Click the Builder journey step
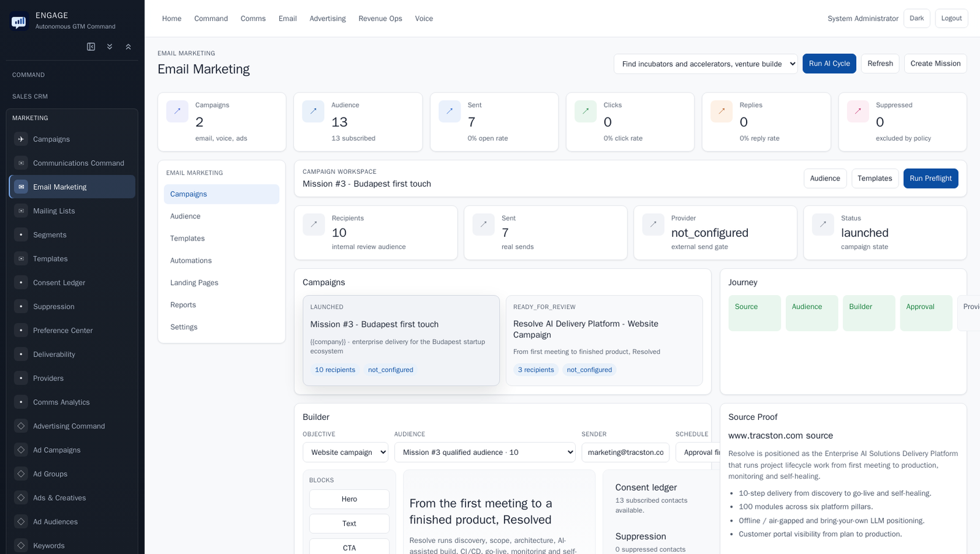The height and width of the screenshot is (554, 980). pos(869,313)
